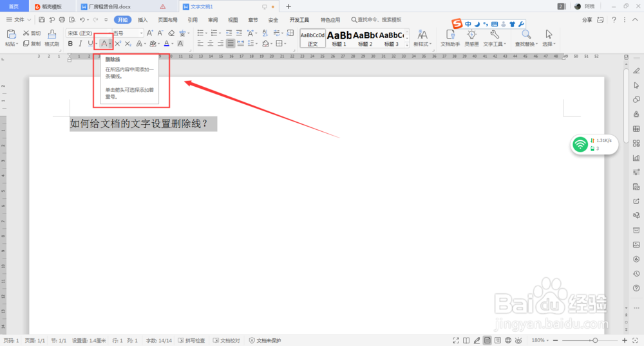644x346 pixels.
Task: Toggle Italic formatting
Action: [80, 44]
